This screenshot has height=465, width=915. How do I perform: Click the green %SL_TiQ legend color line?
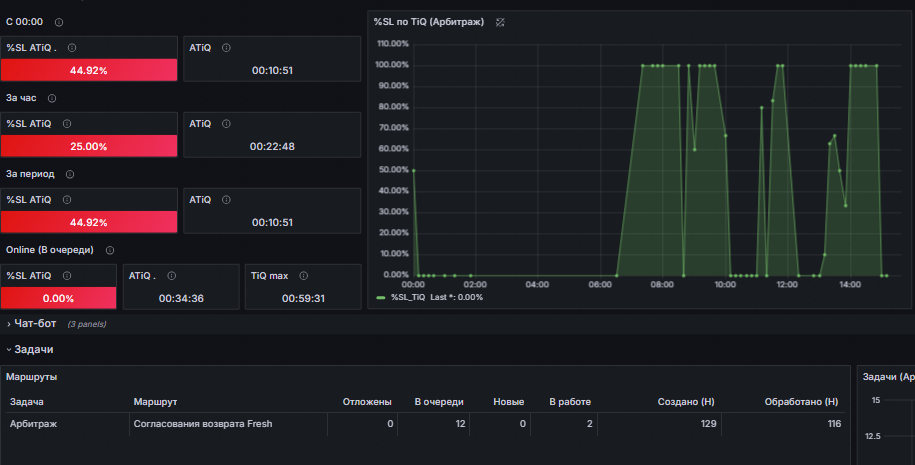point(381,298)
